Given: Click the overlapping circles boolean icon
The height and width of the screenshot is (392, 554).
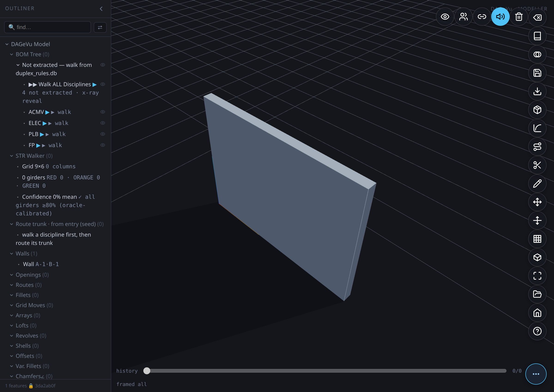Looking at the screenshot, I should point(537,54).
